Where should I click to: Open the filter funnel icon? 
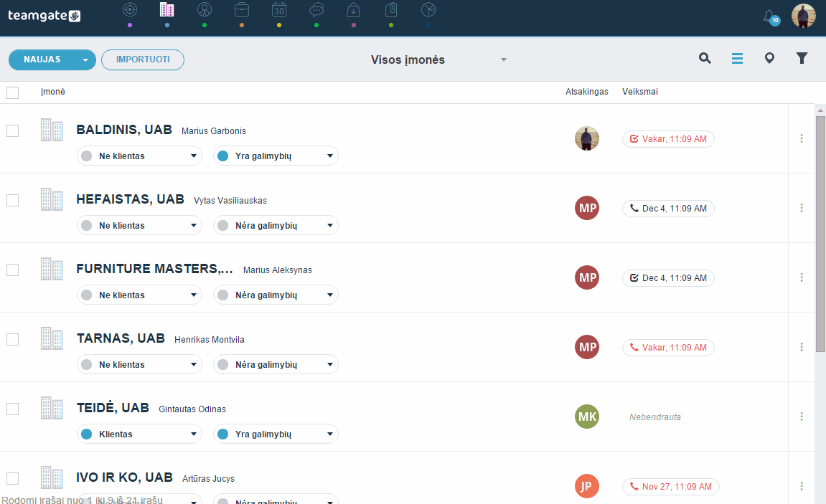point(802,58)
